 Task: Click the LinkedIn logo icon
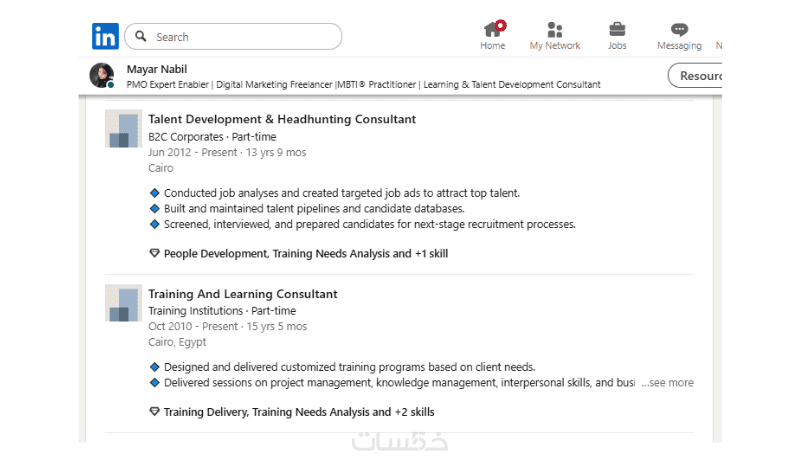click(x=105, y=37)
